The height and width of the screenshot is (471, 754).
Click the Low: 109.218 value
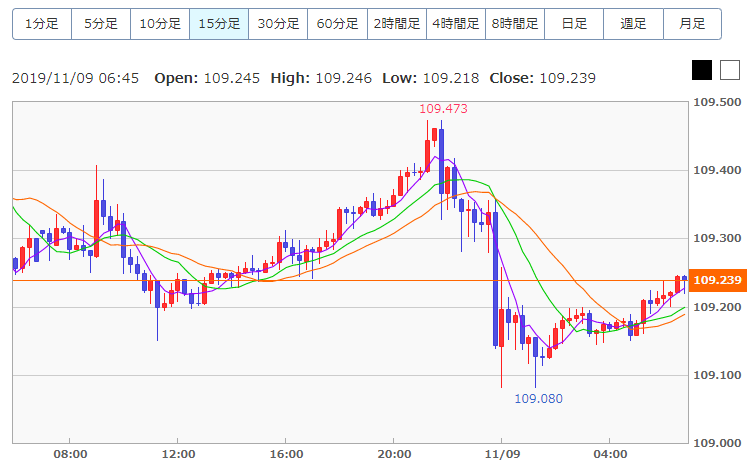point(430,78)
